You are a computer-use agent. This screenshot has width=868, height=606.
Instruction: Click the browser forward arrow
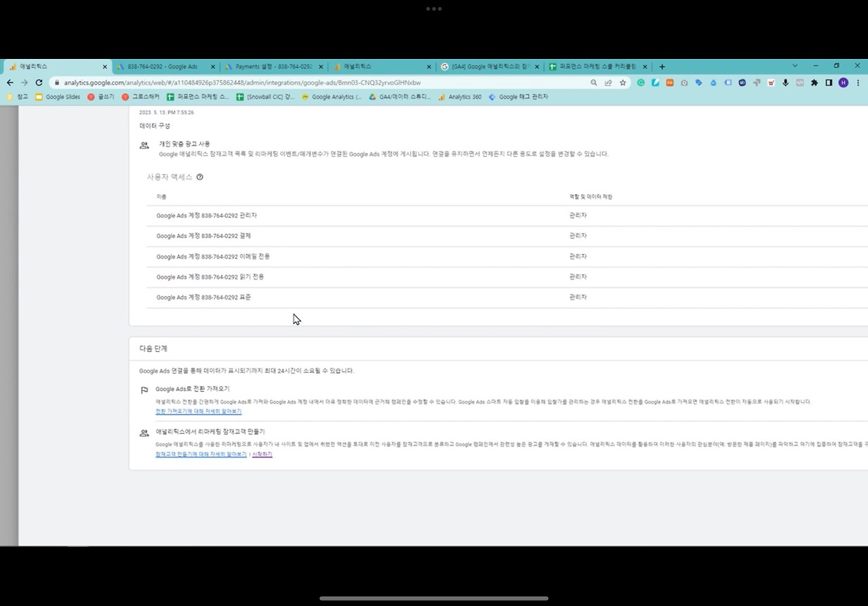24,83
